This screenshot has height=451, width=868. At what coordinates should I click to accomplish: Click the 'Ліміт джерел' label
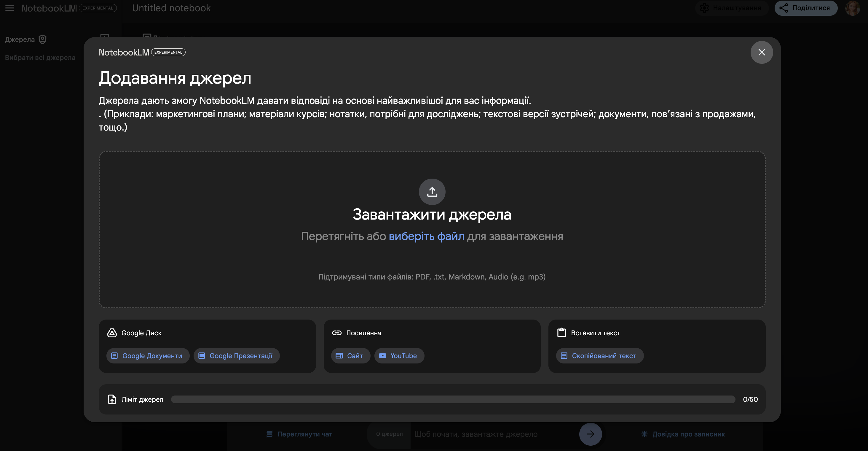(142, 399)
